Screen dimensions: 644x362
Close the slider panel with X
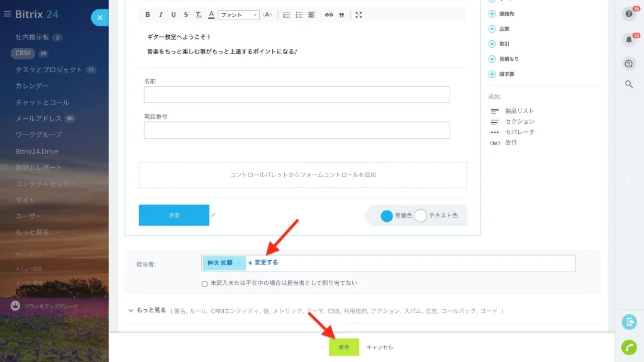(100, 18)
